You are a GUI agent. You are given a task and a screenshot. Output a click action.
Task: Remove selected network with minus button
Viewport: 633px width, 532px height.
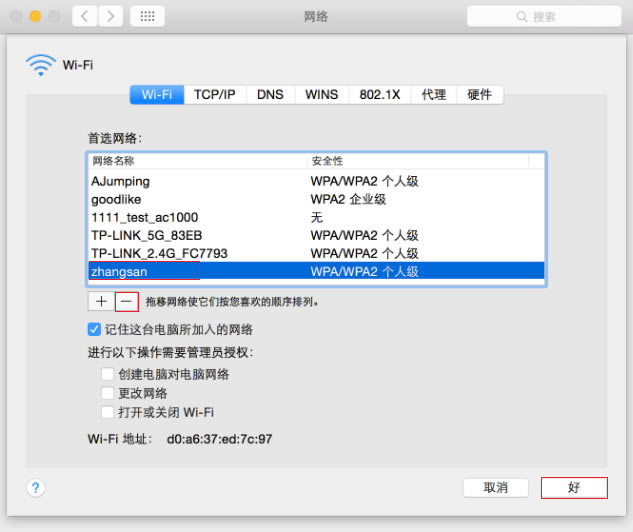click(127, 302)
